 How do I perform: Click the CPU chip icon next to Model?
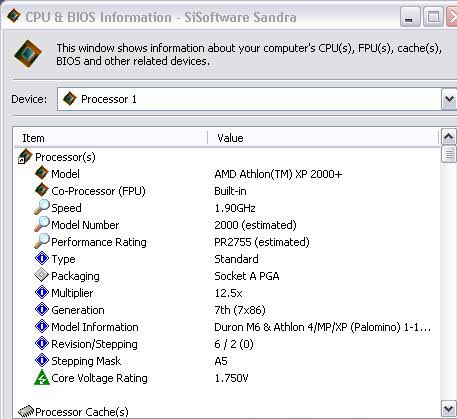click(x=42, y=173)
